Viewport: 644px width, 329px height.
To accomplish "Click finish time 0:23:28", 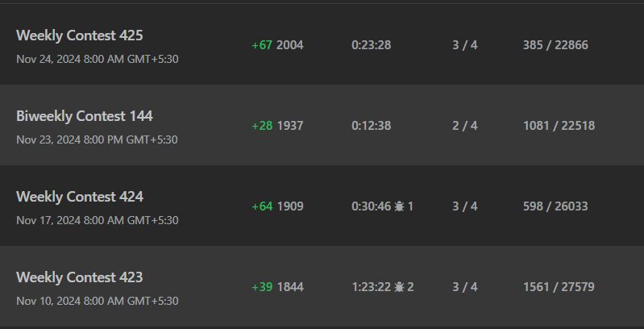I will (x=372, y=45).
